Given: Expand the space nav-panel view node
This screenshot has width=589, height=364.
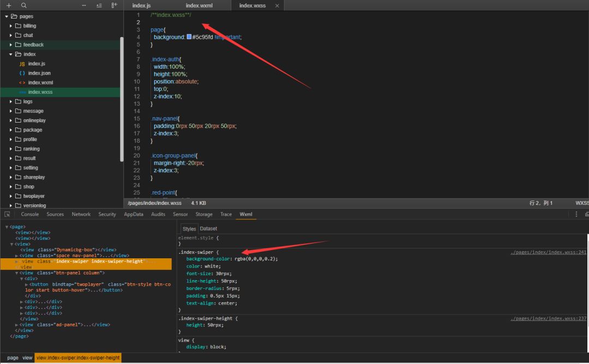Looking at the screenshot, I should [16, 256].
